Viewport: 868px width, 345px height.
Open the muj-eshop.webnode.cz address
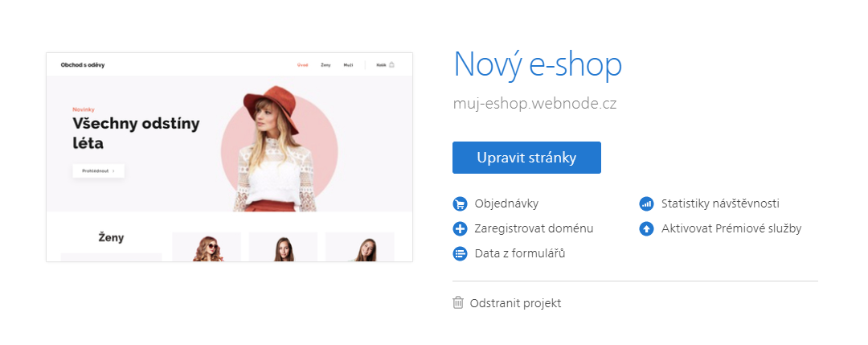534,104
